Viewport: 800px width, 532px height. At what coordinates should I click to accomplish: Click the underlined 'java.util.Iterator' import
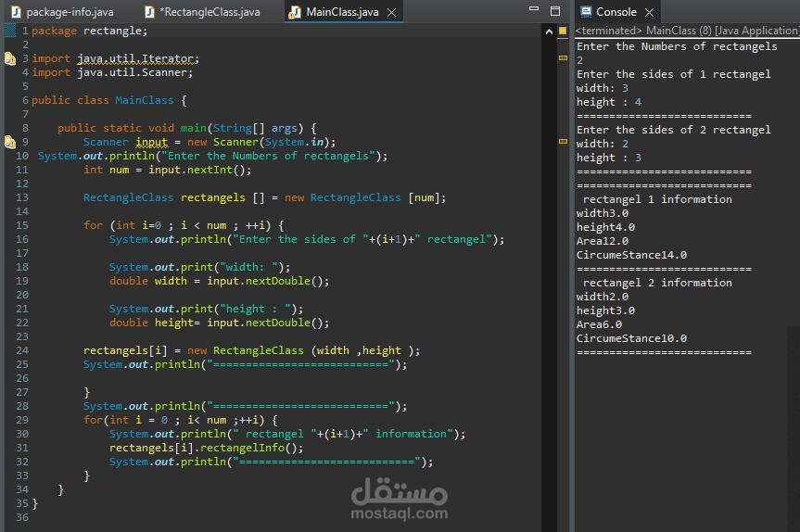(135, 58)
